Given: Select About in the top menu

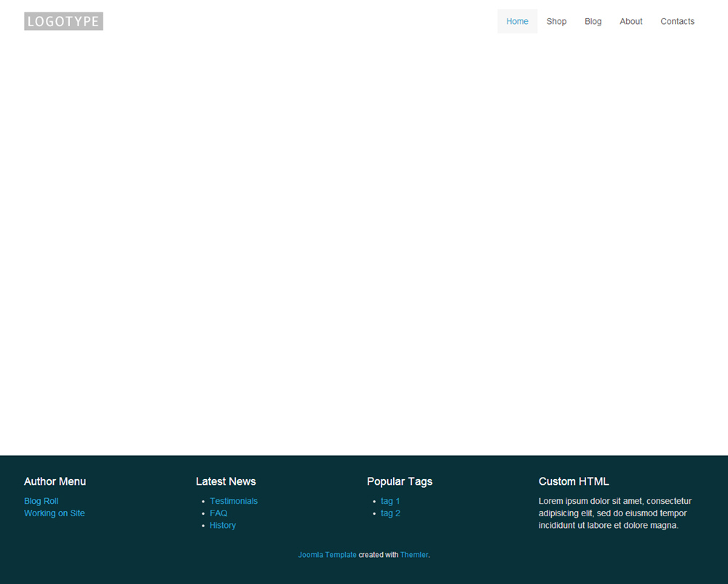Looking at the screenshot, I should pyautogui.click(x=630, y=21).
